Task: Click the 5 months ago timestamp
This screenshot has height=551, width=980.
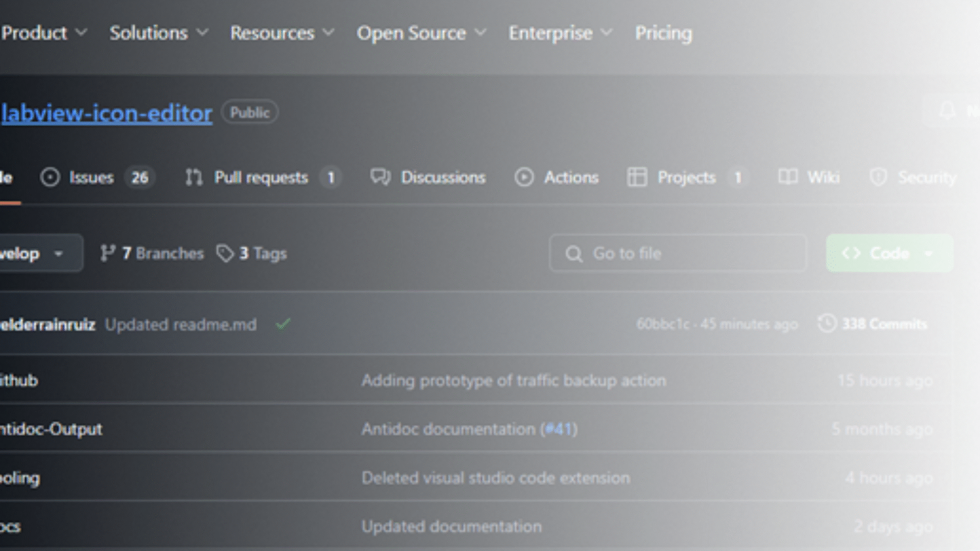Action: click(x=882, y=429)
